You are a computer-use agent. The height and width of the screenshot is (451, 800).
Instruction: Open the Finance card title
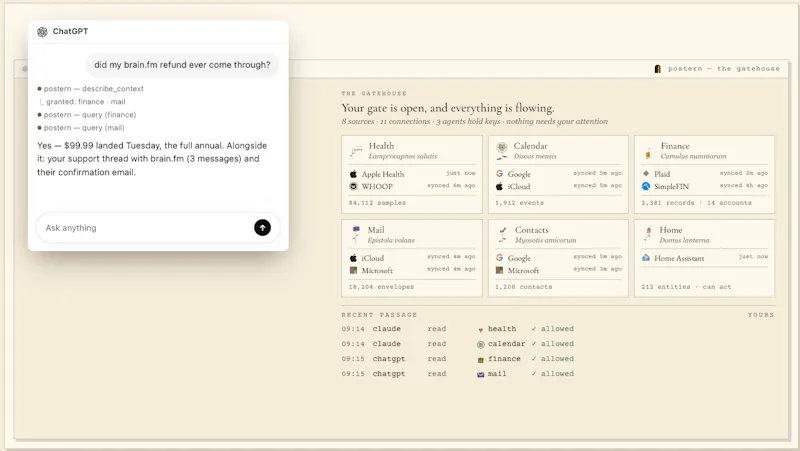point(675,146)
